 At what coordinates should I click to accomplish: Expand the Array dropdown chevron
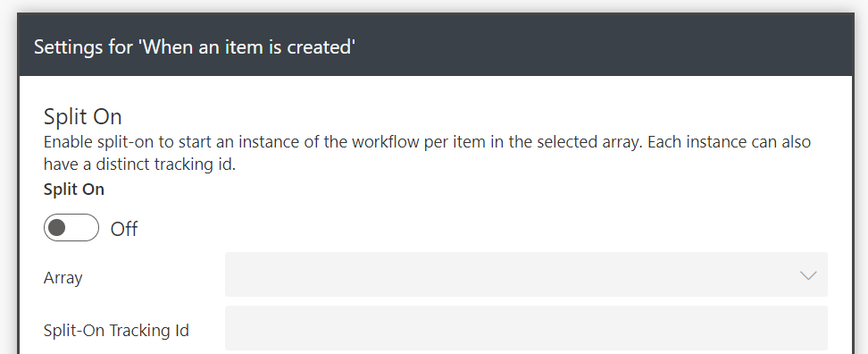tap(808, 275)
